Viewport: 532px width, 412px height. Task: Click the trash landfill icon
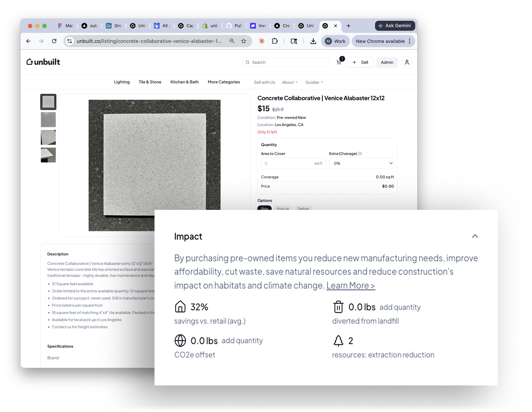338,307
